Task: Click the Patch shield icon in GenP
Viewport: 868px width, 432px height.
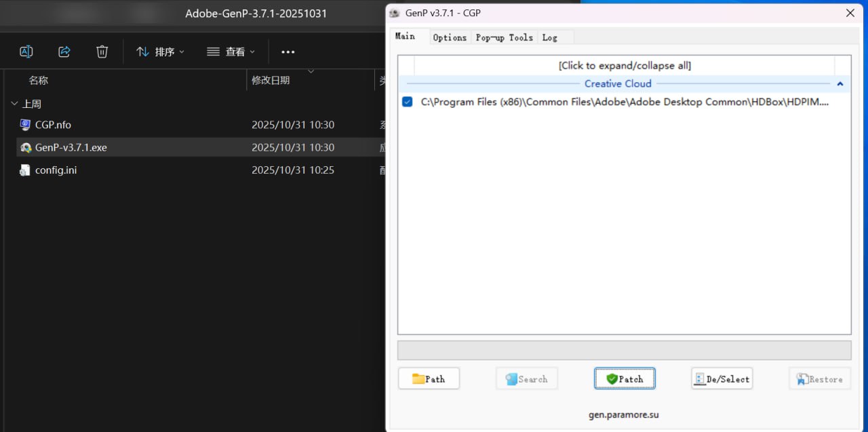Action: click(x=611, y=378)
